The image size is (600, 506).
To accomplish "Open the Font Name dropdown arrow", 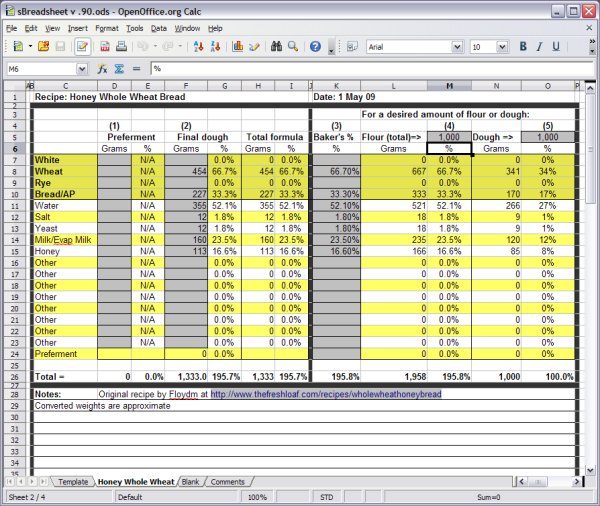I will pyautogui.click(x=457, y=47).
